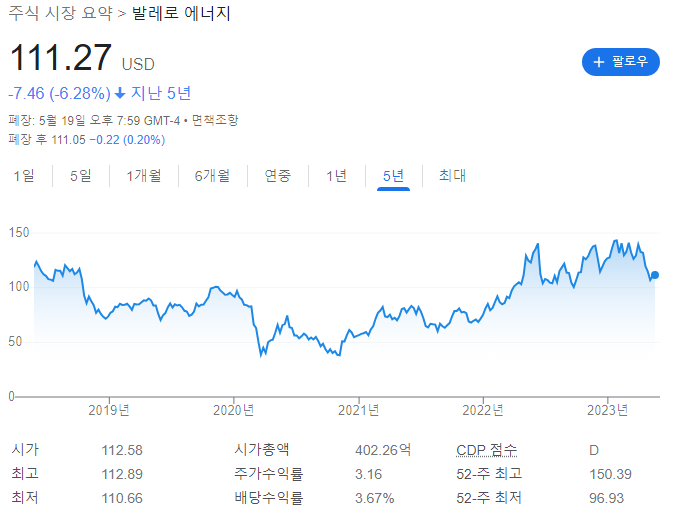This screenshot has height=521, width=677.
Task: Click the 배당수익률 label
Action: pyautogui.click(x=269, y=498)
